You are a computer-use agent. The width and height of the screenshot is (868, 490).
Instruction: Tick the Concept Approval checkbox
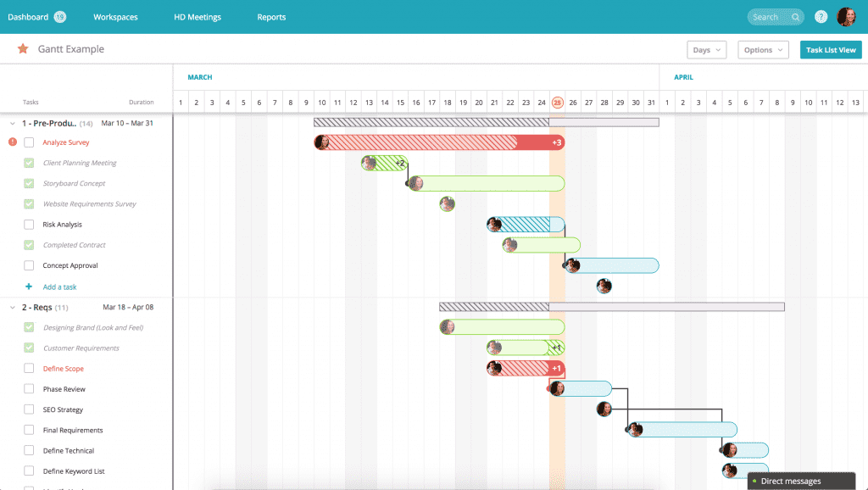coord(29,265)
